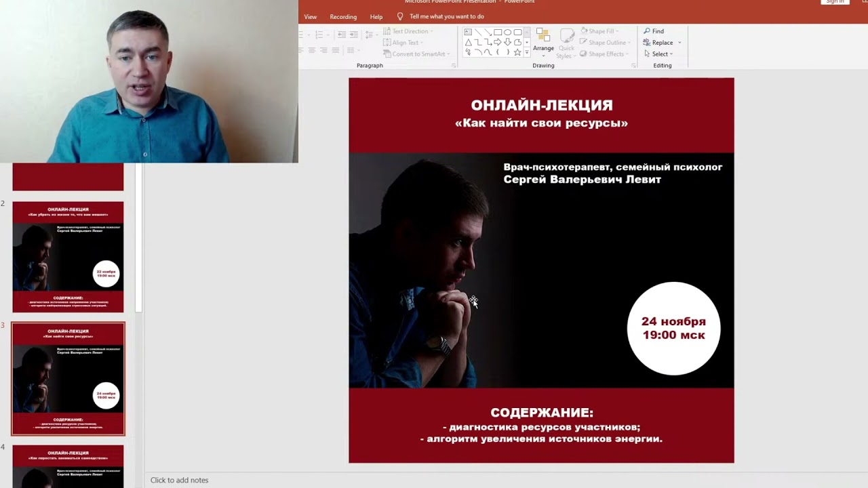Open the Arrange dropdown

pyautogui.click(x=543, y=42)
